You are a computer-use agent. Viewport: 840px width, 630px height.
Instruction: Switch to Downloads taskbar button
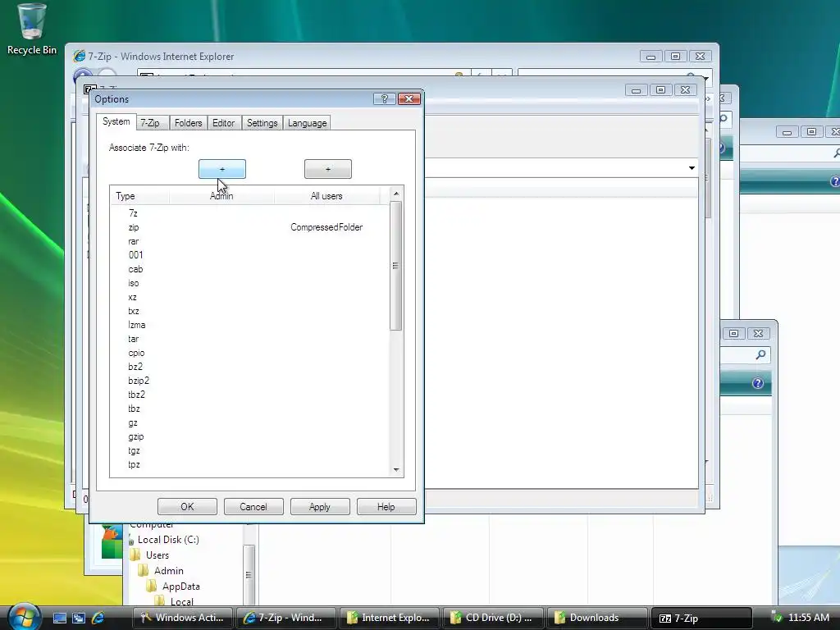point(596,618)
